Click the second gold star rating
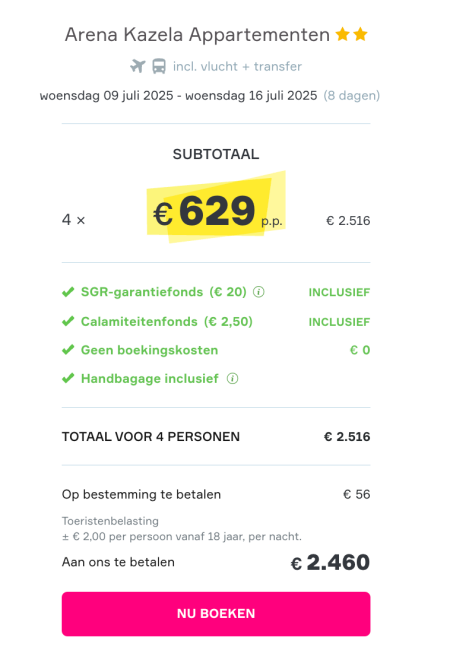 pos(360,34)
